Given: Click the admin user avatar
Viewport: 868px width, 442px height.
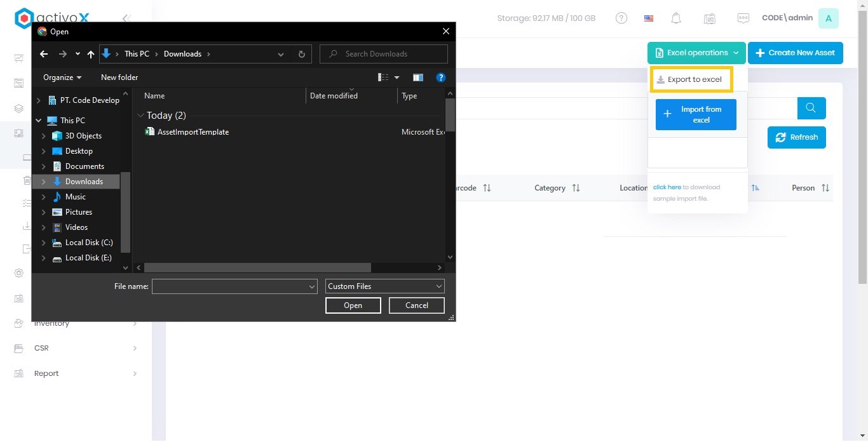Looking at the screenshot, I should click(x=828, y=18).
